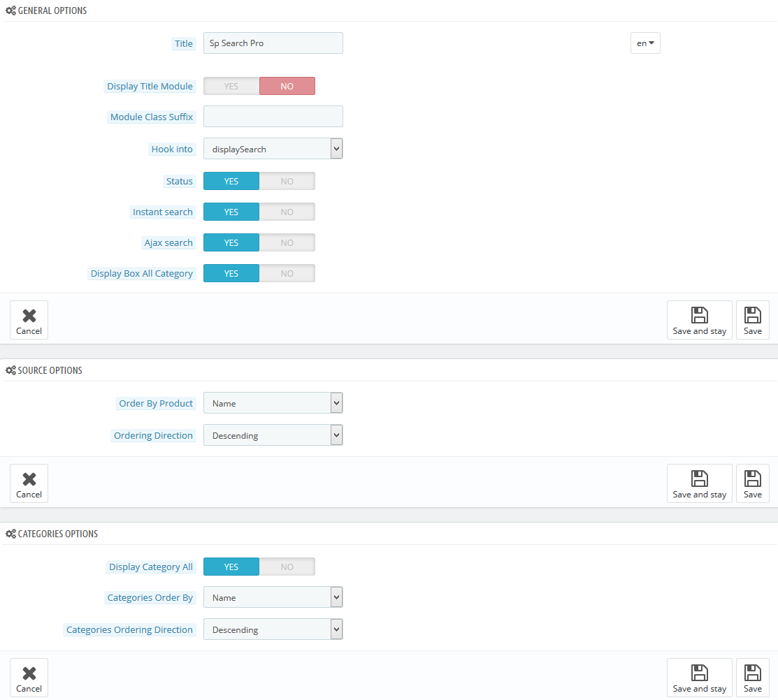This screenshot has width=778, height=700.
Task: Click the Categories Ordering Direction label
Action: pos(129,630)
